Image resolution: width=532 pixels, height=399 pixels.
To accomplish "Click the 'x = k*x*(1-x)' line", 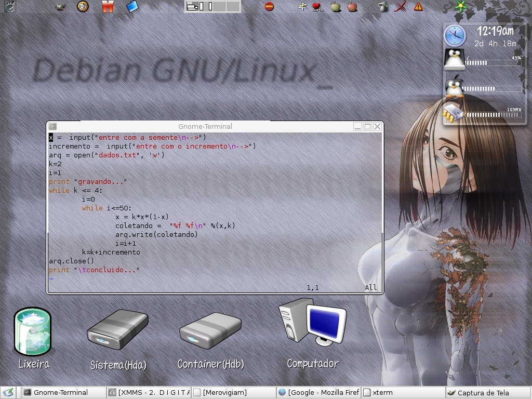I will [x=142, y=217].
